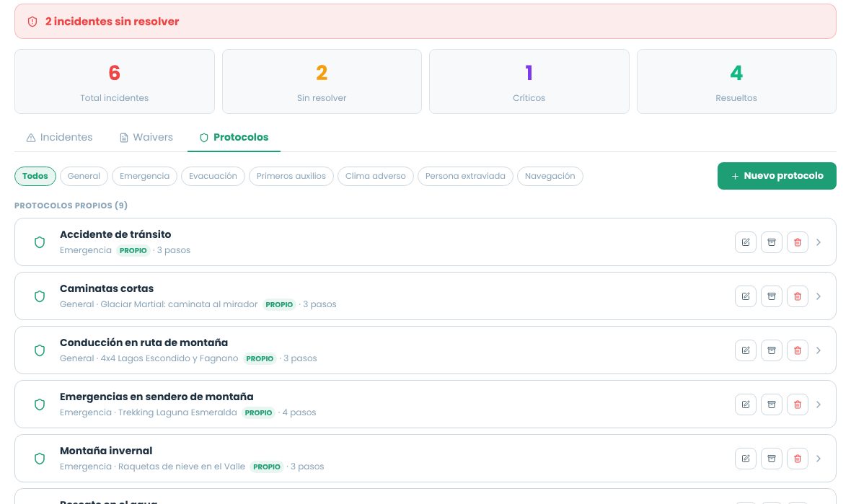The image size is (851, 504).
Task: Edit Conducción en ruta de montaña protocol
Action: 746,350
